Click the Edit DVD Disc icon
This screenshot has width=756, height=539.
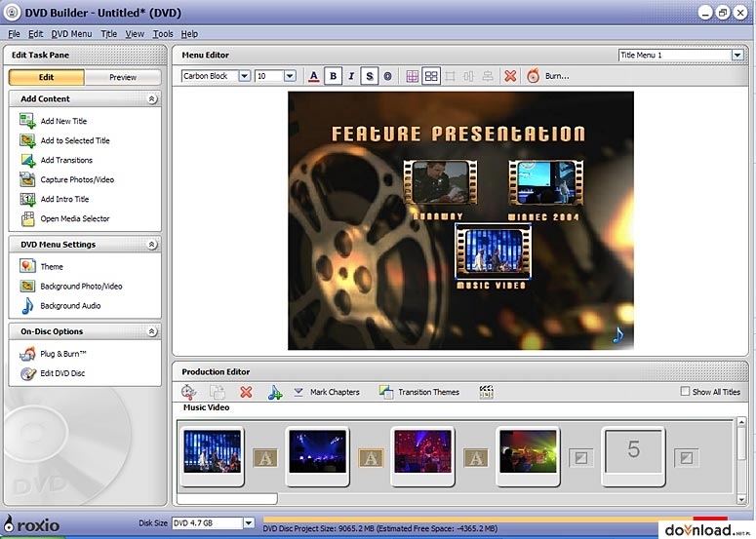pyautogui.click(x=28, y=373)
